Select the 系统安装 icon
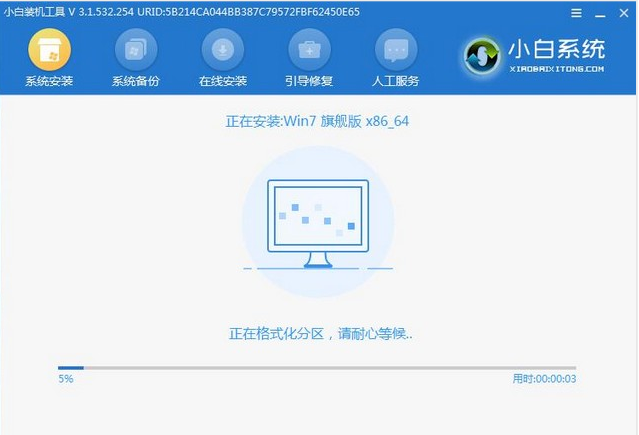 49,50
